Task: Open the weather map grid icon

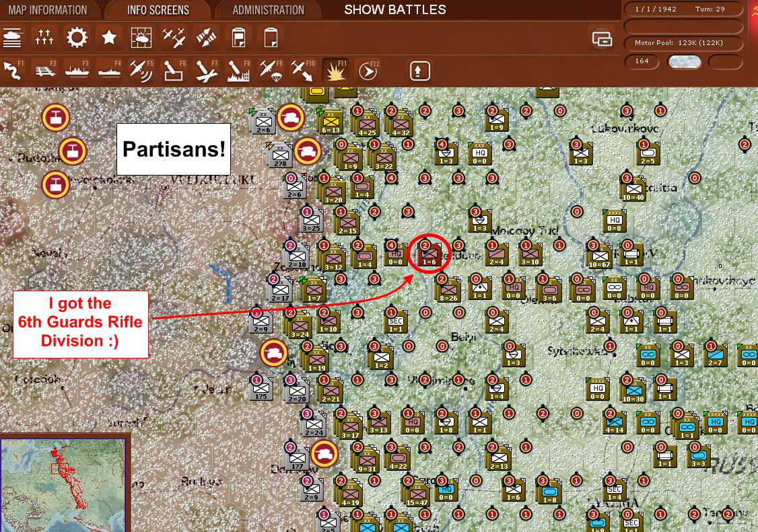Action: (x=141, y=38)
